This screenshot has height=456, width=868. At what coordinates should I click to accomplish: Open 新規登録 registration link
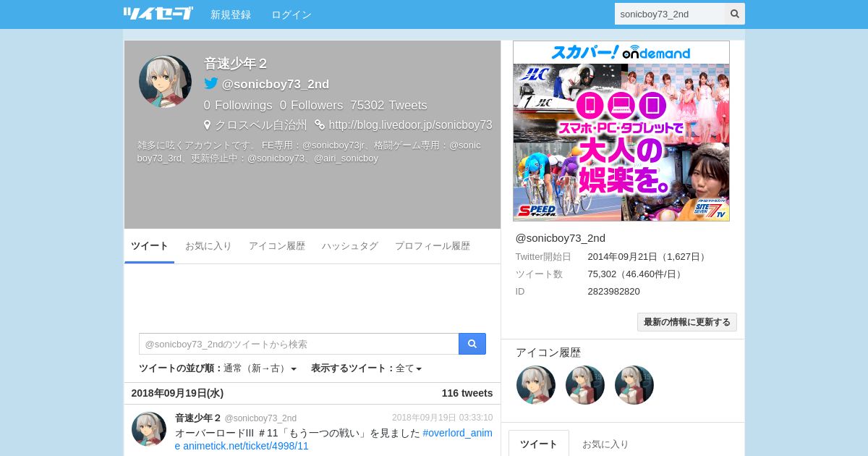pos(231,14)
